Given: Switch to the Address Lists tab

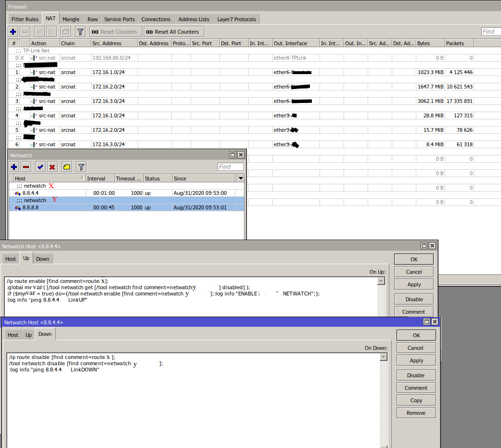Looking at the screenshot, I should pyautogui.click(x=193, y=19).
